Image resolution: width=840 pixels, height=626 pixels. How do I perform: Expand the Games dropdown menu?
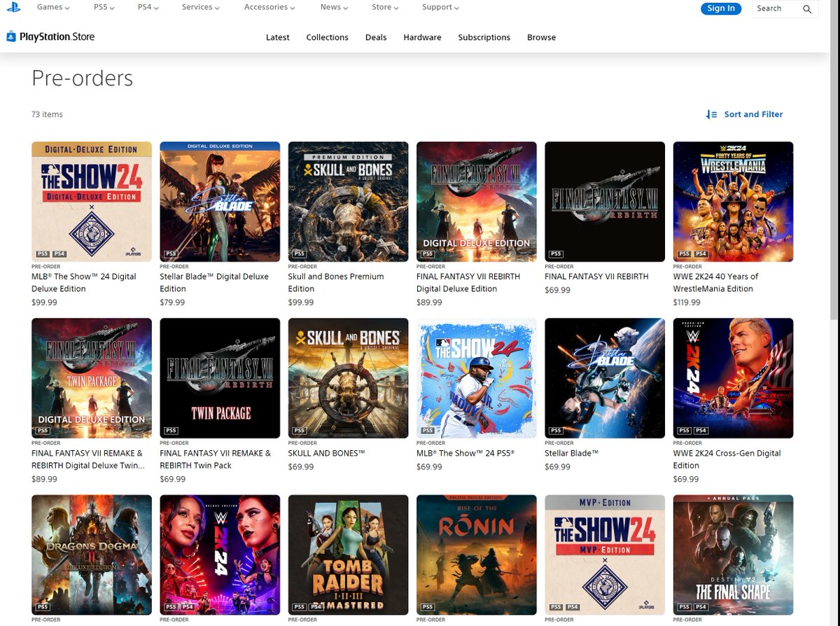tap(53, 7)
